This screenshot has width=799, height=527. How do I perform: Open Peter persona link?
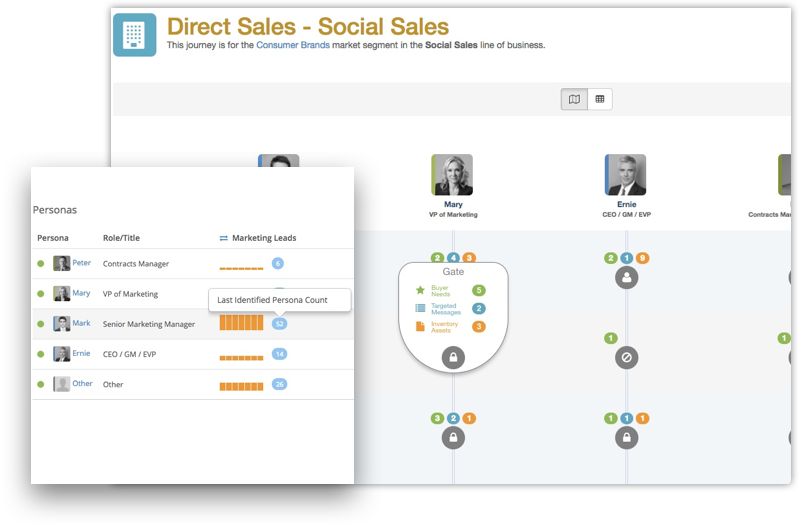point(82,262)
